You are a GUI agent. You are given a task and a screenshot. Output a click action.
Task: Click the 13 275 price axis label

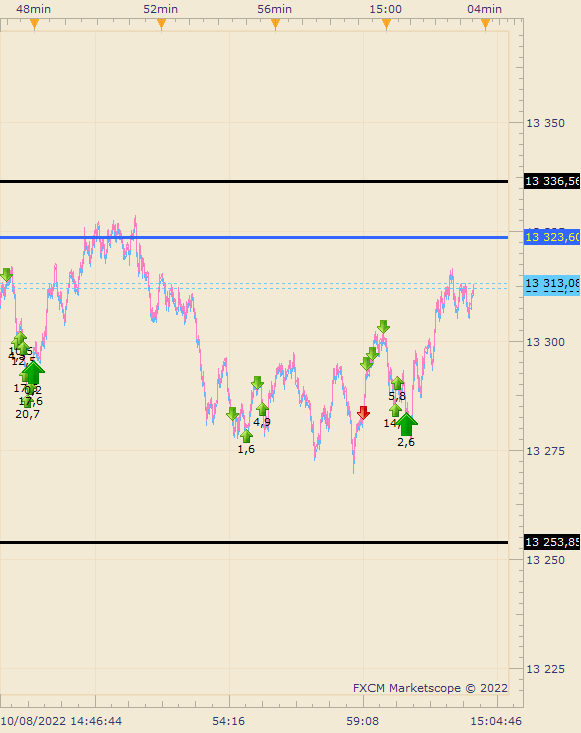(x=545, y=451)
